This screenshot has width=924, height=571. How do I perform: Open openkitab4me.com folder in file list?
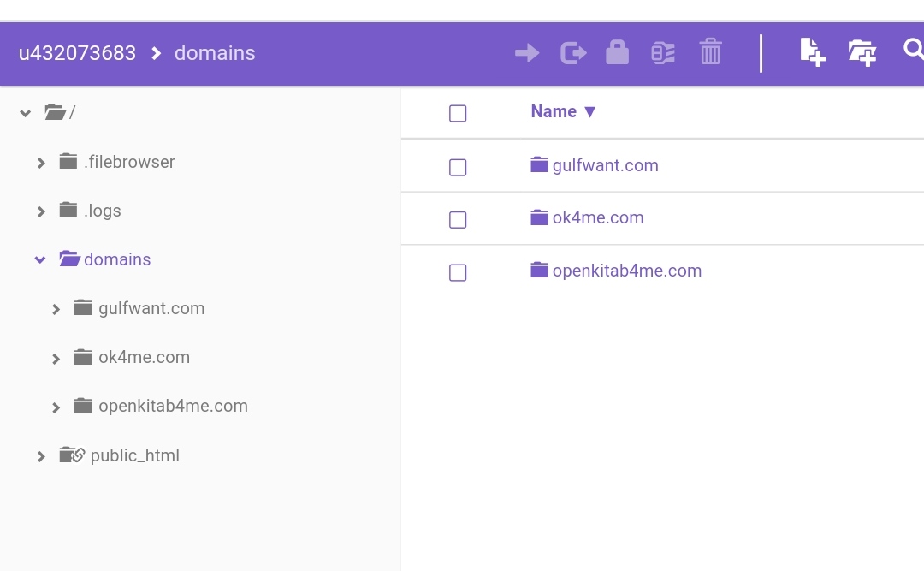point(626,271)
